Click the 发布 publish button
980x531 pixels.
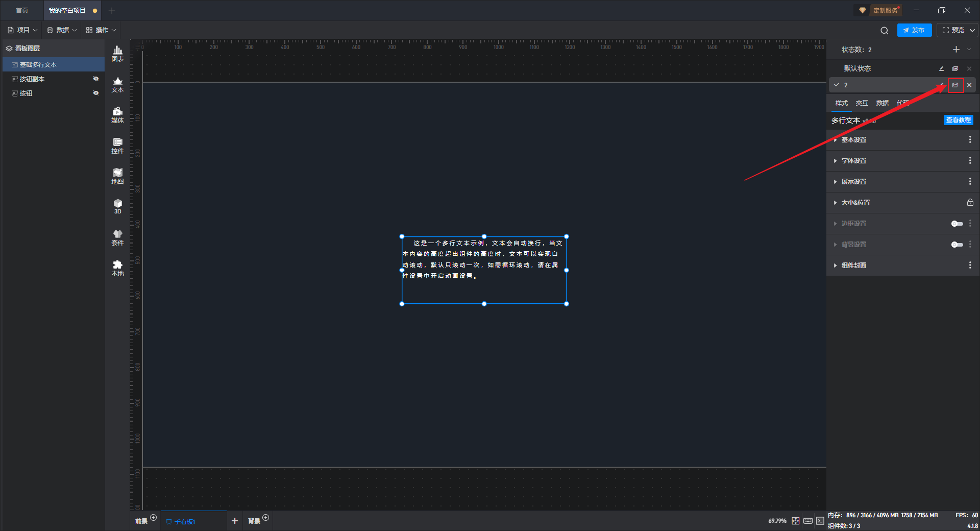coord(914,30)
